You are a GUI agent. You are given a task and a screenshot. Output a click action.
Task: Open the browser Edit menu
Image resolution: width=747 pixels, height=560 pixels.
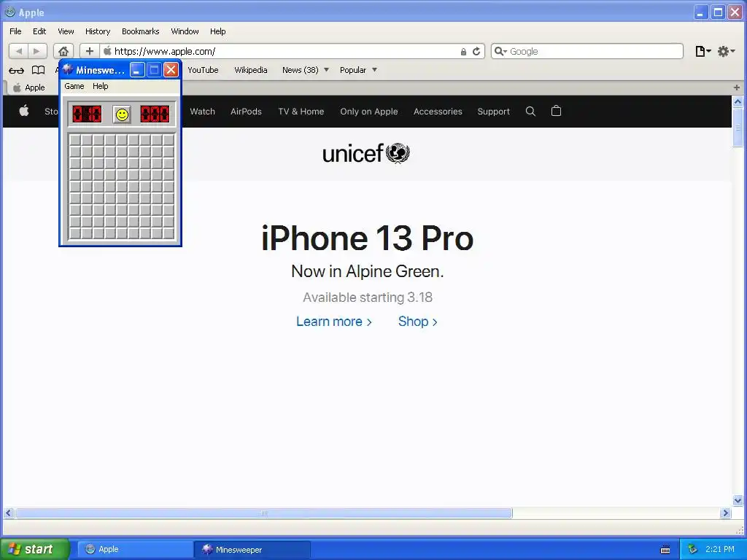(x=39, y=31)
